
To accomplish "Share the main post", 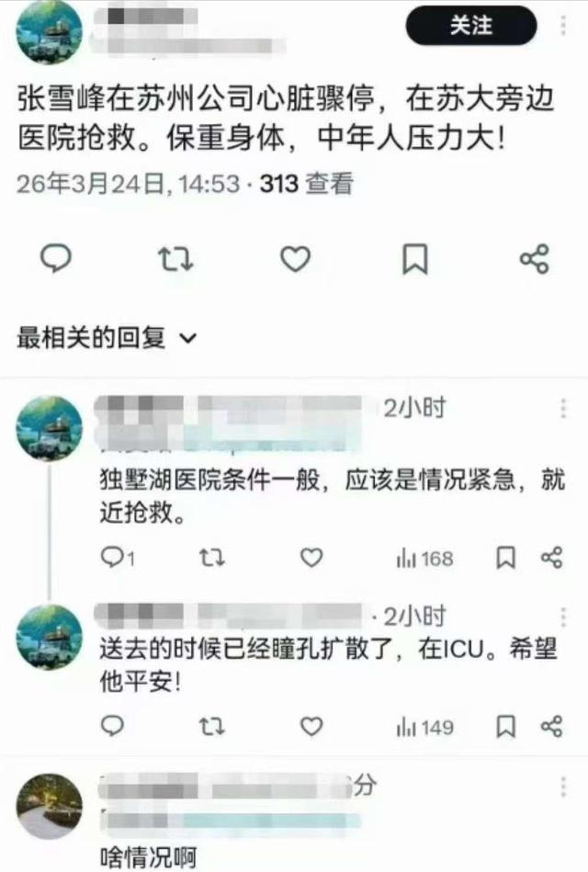I will pyautogui.click(x=535, y=259).
